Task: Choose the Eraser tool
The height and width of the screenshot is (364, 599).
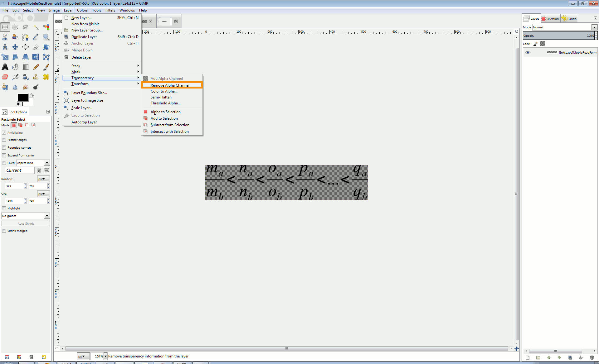Action: (5, 77)
